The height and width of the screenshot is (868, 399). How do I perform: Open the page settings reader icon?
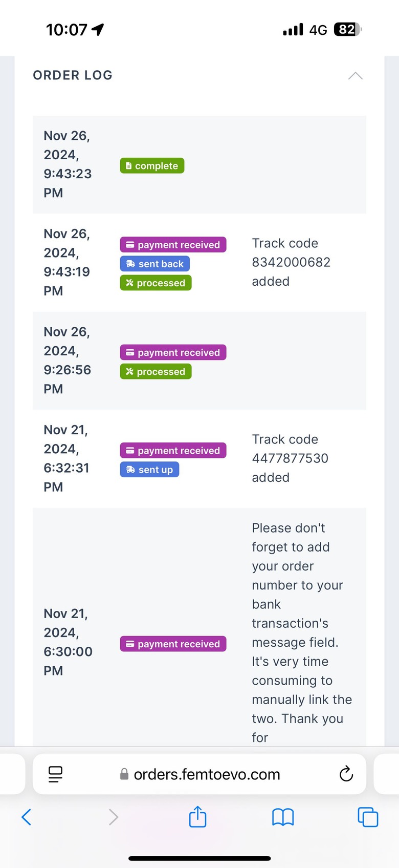55,774
